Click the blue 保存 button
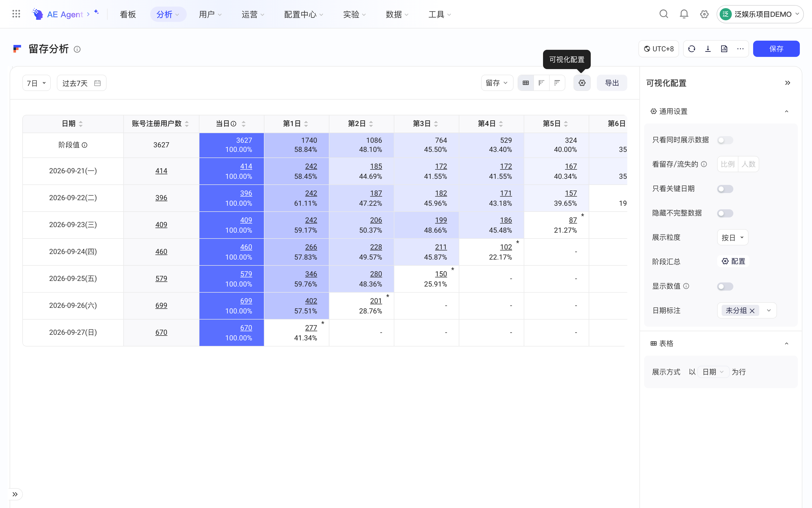The image size is (812, 508). (x=776, y=49)
